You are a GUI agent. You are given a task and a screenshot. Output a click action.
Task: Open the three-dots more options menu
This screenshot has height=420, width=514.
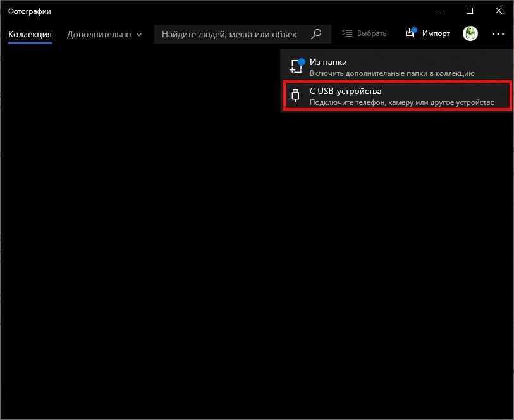(x=498, y=33)
